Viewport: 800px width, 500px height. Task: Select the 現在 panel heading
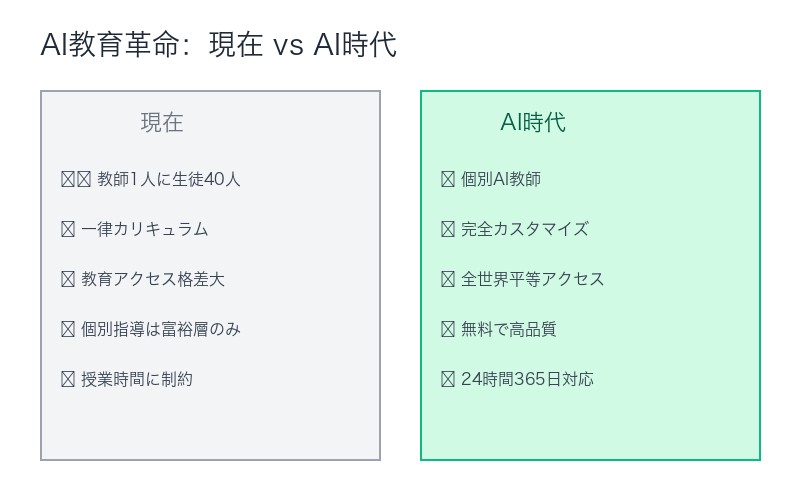162,123
